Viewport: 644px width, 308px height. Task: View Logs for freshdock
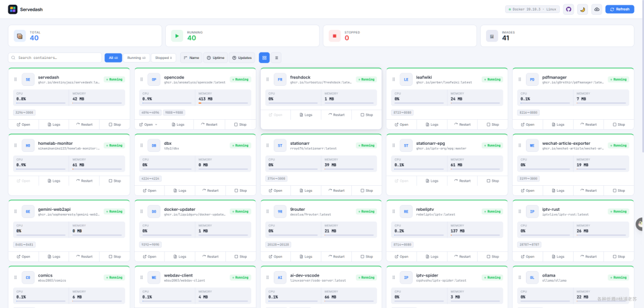(x=306, y=115)
